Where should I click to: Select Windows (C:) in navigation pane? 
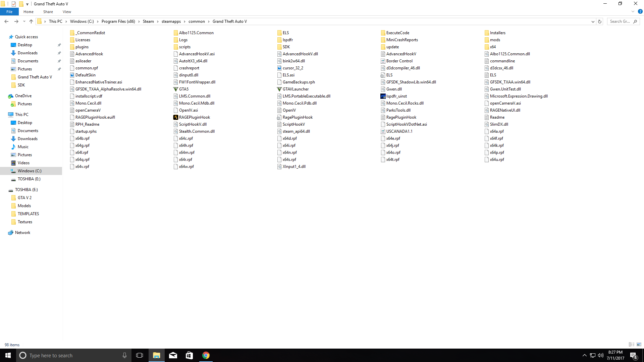(x=30, y=171)
